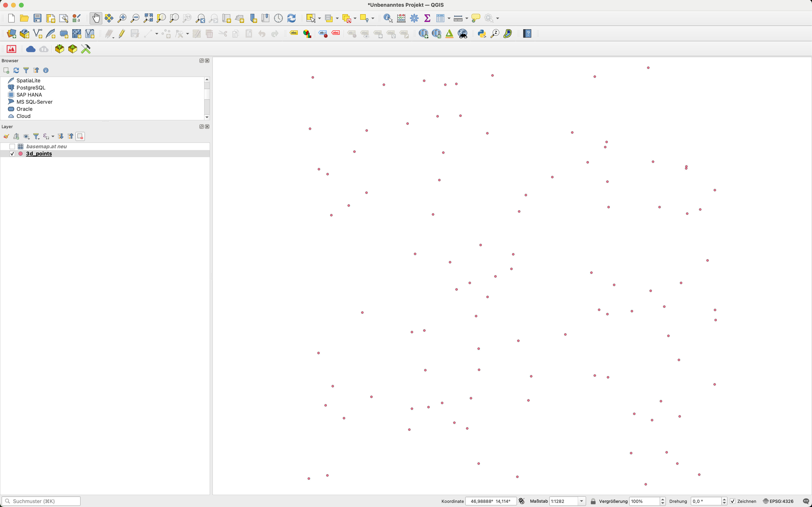This screenshot has width=812, height=507.
Task: Open the Data Source Manager
Action: [11, 34]
